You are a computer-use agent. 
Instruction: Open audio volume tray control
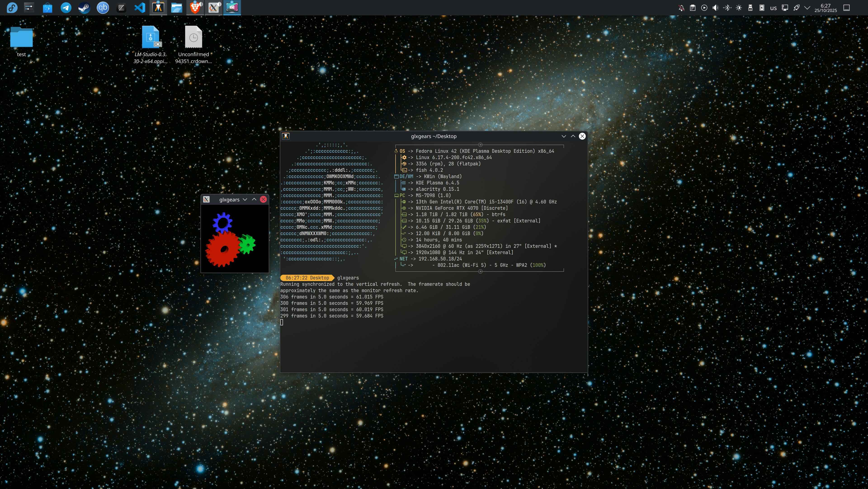(715, 8)
